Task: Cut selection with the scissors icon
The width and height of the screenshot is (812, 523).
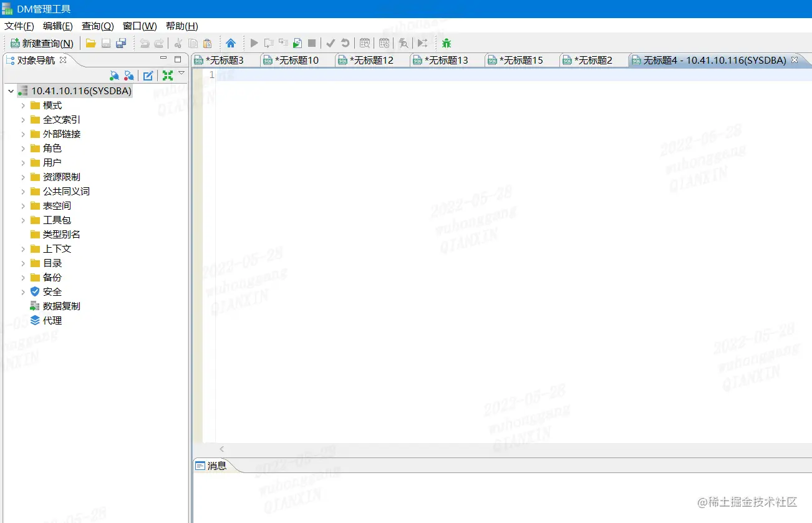Action: [x=178, y=43]
